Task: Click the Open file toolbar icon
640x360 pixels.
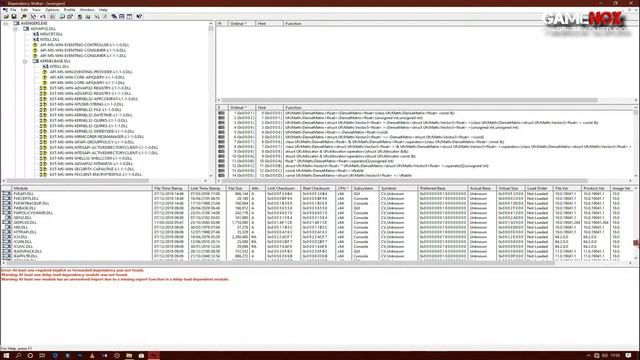Action: coord(6,17)
